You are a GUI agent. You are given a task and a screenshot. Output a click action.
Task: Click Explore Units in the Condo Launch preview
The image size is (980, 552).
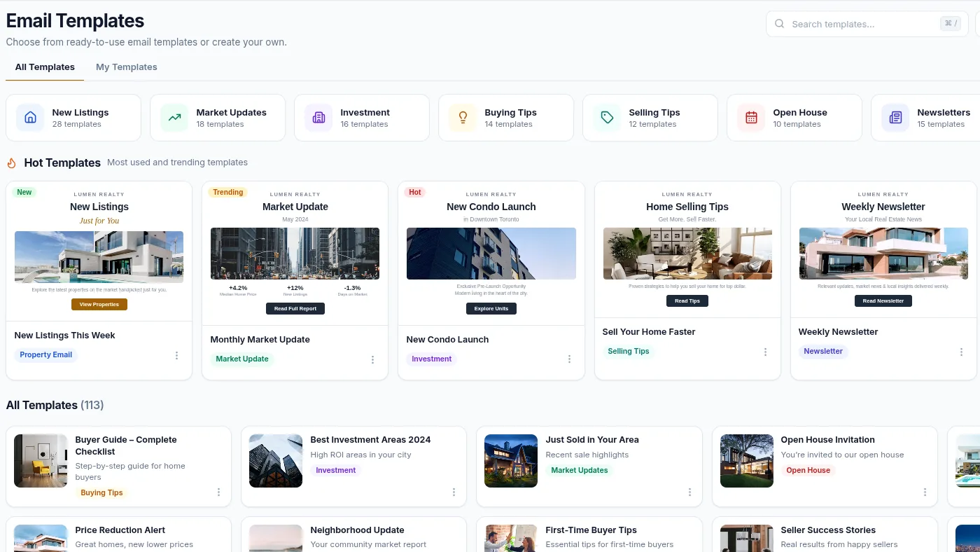[491, 309]
